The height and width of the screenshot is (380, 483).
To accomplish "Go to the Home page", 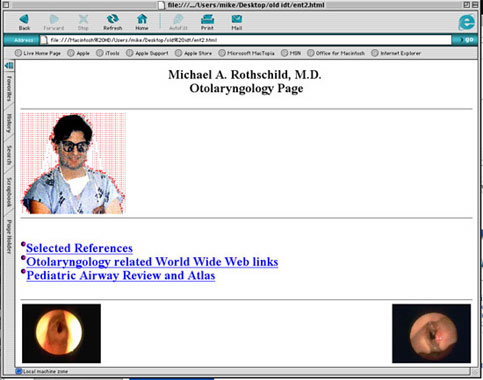I will click(x=142, y=22).
